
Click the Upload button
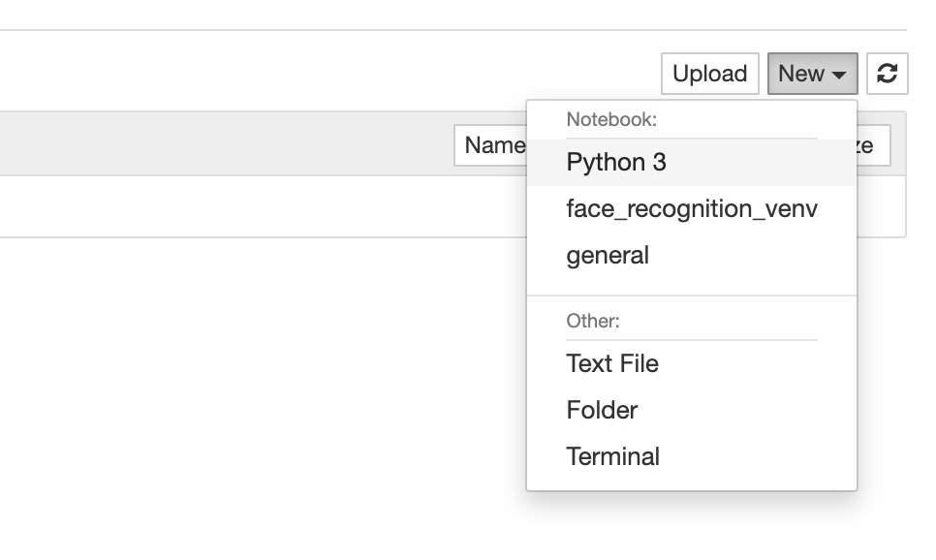coord(709,74)
